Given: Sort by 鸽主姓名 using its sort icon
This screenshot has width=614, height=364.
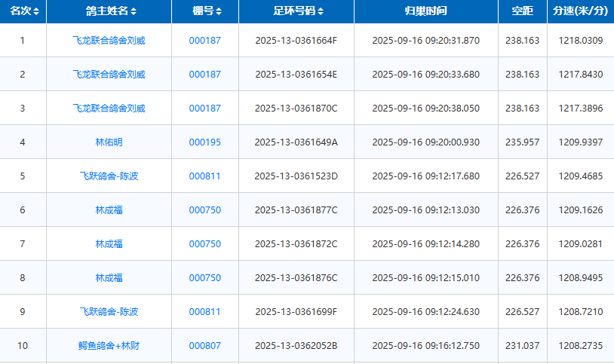Looking at the screenshot, I should click(x=134, y=12).
